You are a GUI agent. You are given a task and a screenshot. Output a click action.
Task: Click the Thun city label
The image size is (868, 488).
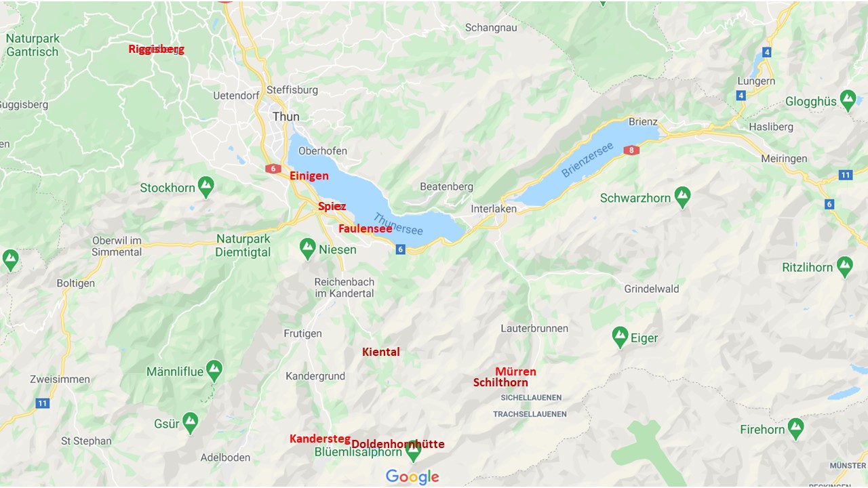click(x=285, y=117)
